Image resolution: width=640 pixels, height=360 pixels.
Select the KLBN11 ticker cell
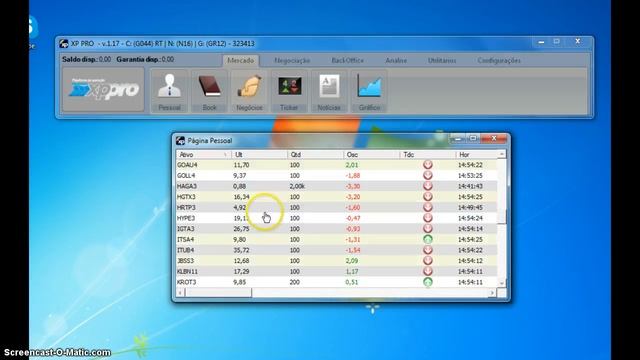point(187,271)
